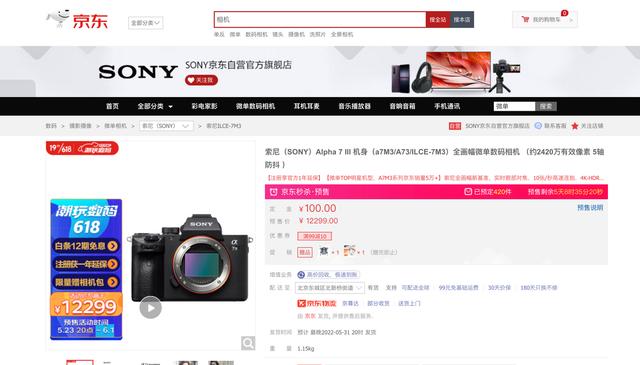Click the 1.15kg weight value
The image size is (640, 365).
306,349
